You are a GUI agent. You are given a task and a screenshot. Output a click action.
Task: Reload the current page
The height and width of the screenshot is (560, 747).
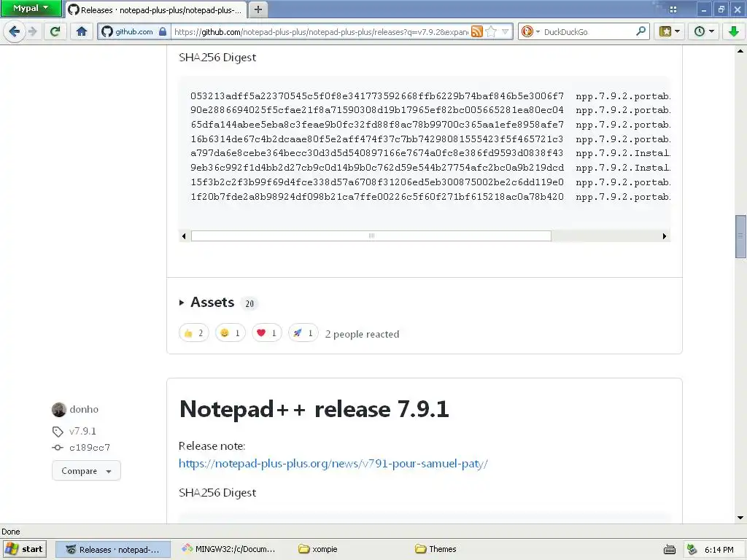[x=55, y=31]
